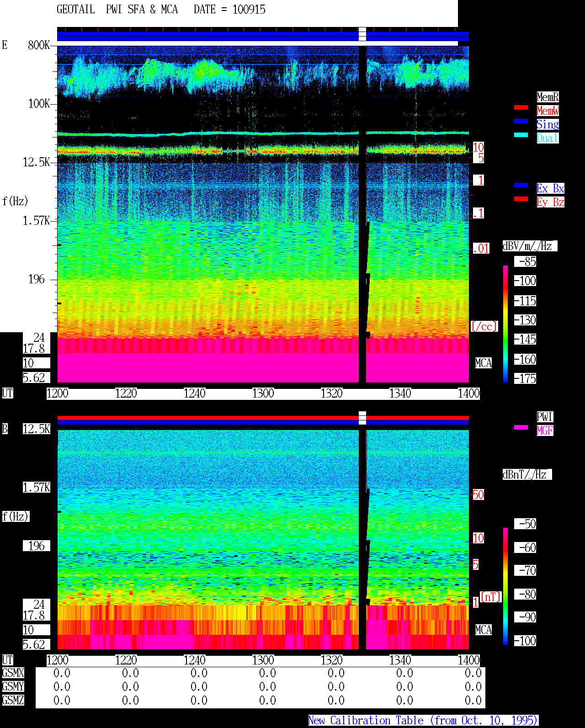Click the 'DATE = 100915' text

(229, 9)
